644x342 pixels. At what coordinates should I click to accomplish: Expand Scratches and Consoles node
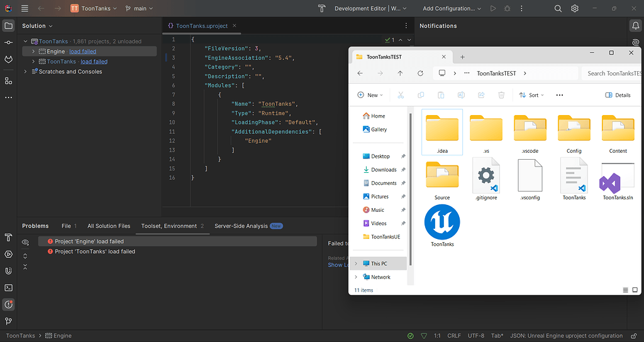(x=26, y=72)
